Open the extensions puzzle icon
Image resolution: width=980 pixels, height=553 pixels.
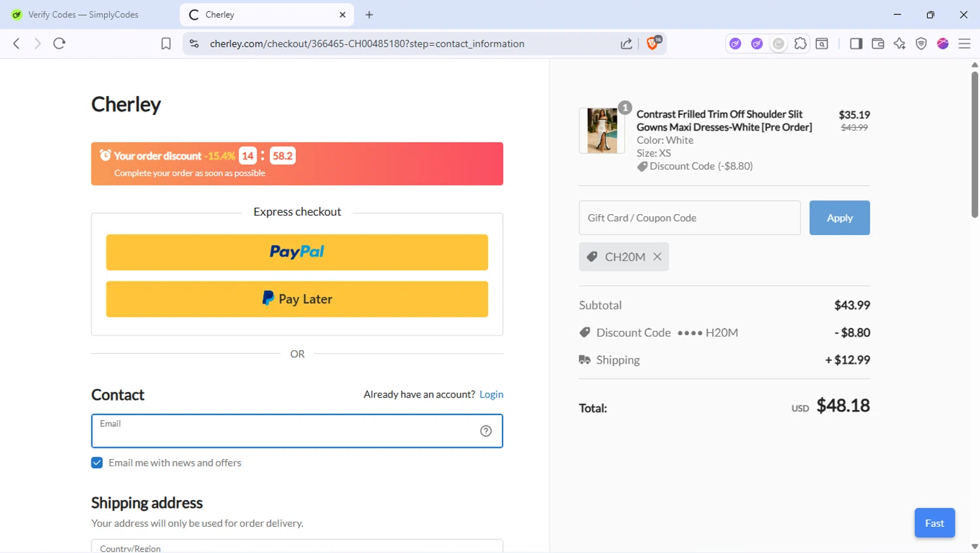coord(800,44)
